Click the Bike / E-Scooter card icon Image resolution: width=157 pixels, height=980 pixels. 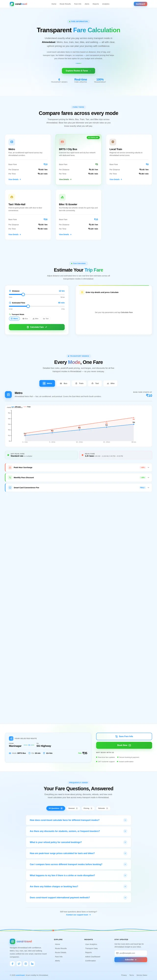(62, 197)
